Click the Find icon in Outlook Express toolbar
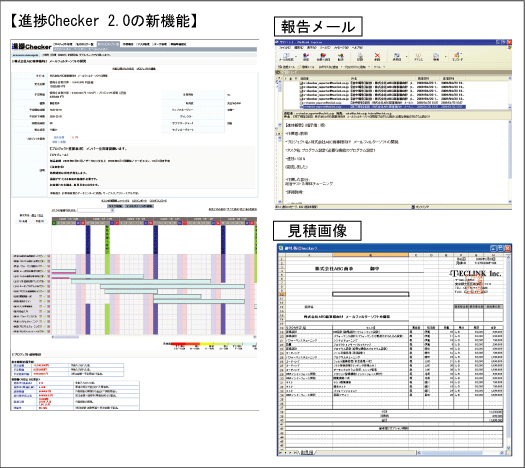Screen dimensions: 525x468 (x=436, y=57)
